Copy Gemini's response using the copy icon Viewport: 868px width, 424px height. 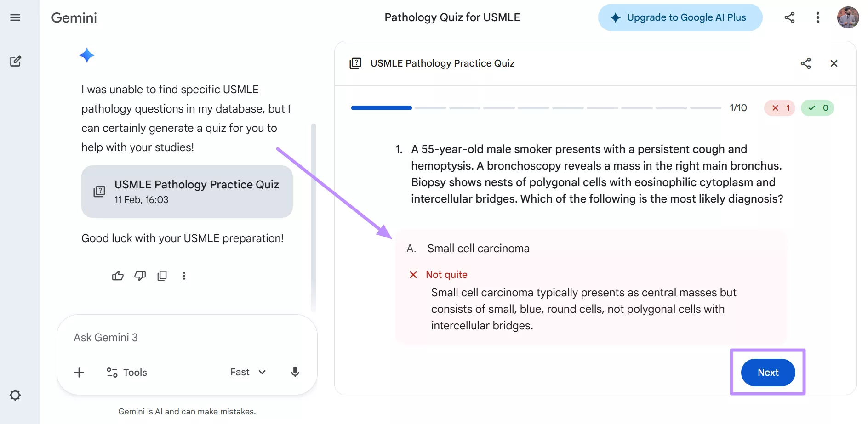(x=162, y=276)
